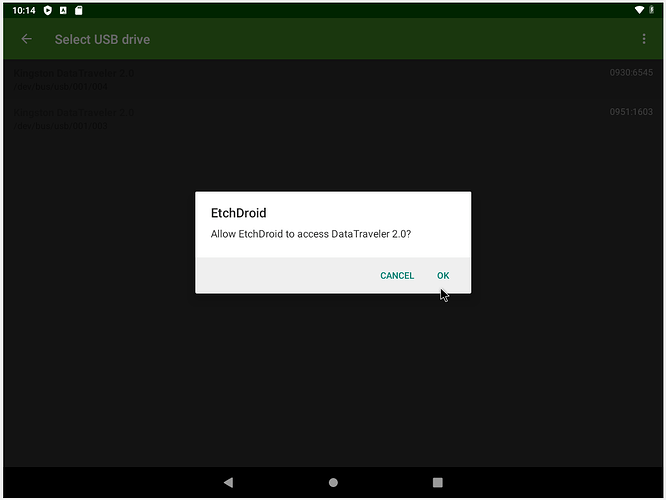Click the keyboard 'A' notification icon
The height and width of the screenshot is (500, 666).
click(63, 10)
